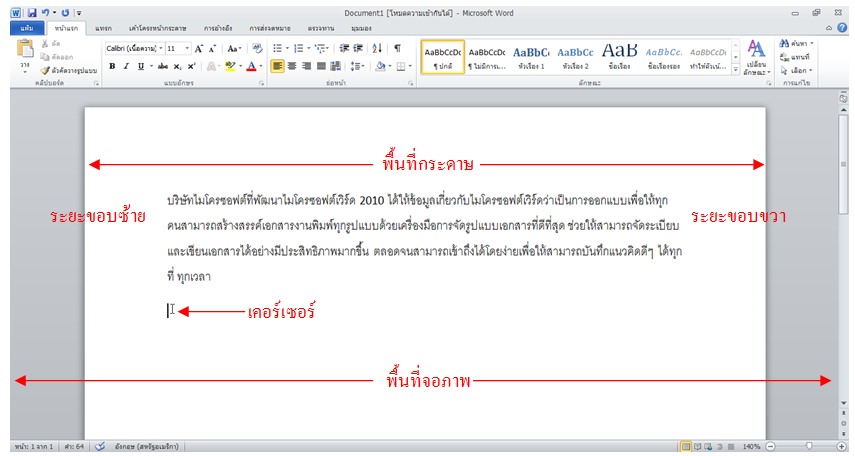The image size is (855, 456).
Task: Click the Sort icon in paragraph group
Action: [x=376, y=48]
